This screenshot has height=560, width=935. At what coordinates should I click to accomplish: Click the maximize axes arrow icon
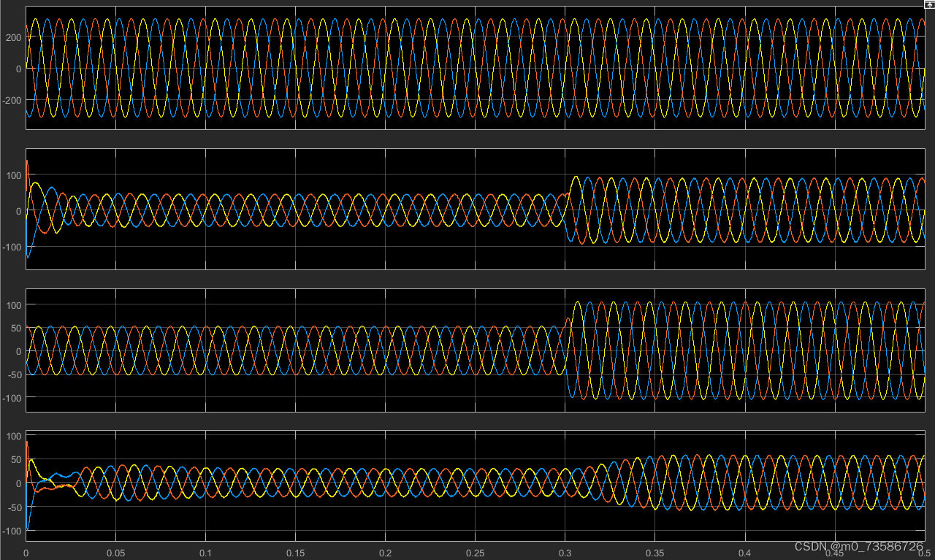coord(929,4)
